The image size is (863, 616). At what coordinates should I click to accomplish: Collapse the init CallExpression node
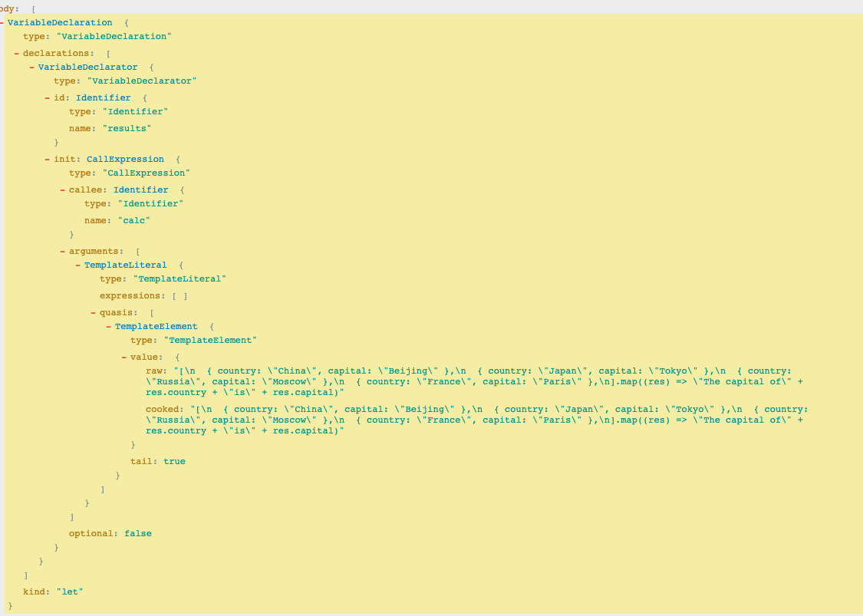click(x=48, y=160)
